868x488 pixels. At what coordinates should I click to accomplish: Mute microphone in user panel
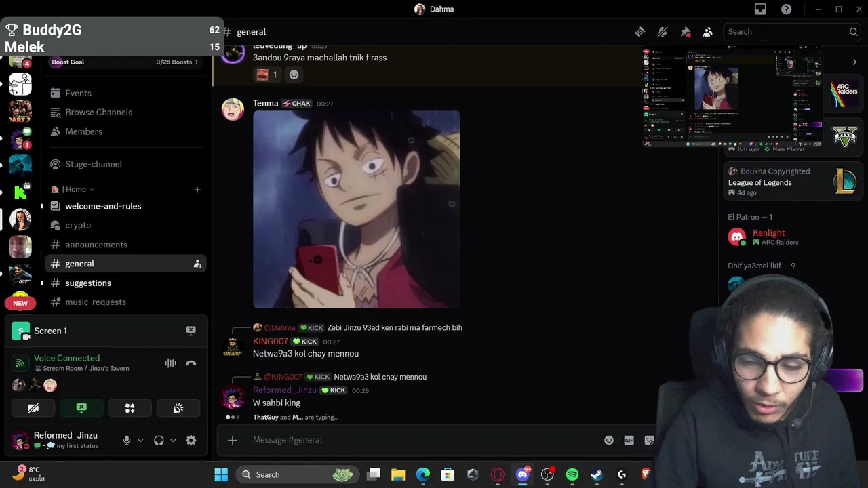127,441
